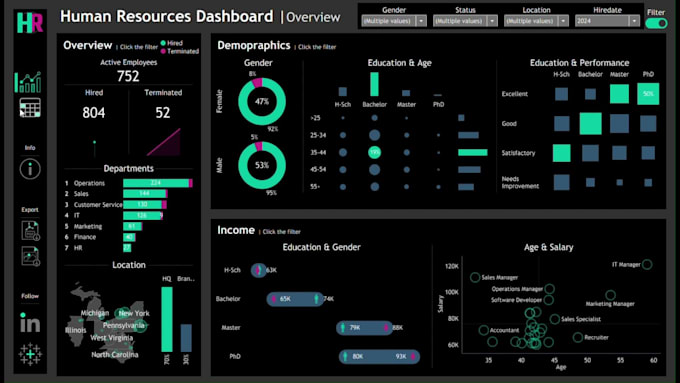
Task: Click the HQ location bar
Action: point(167,319)
